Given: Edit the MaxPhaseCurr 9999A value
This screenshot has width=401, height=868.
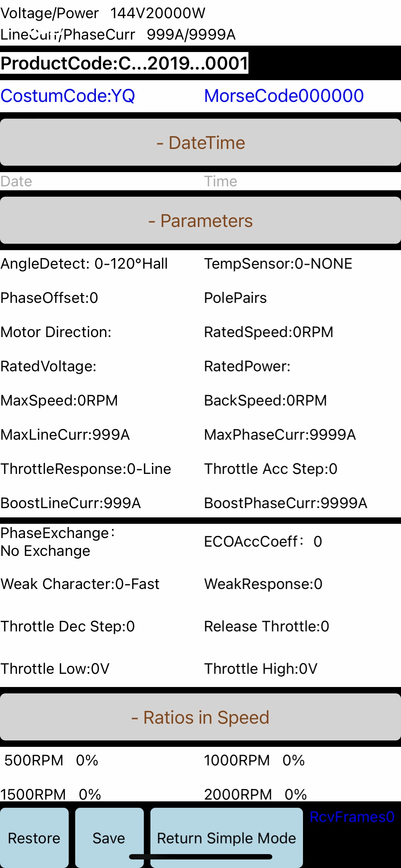Looking at the screenshot, I should point(280,435).
